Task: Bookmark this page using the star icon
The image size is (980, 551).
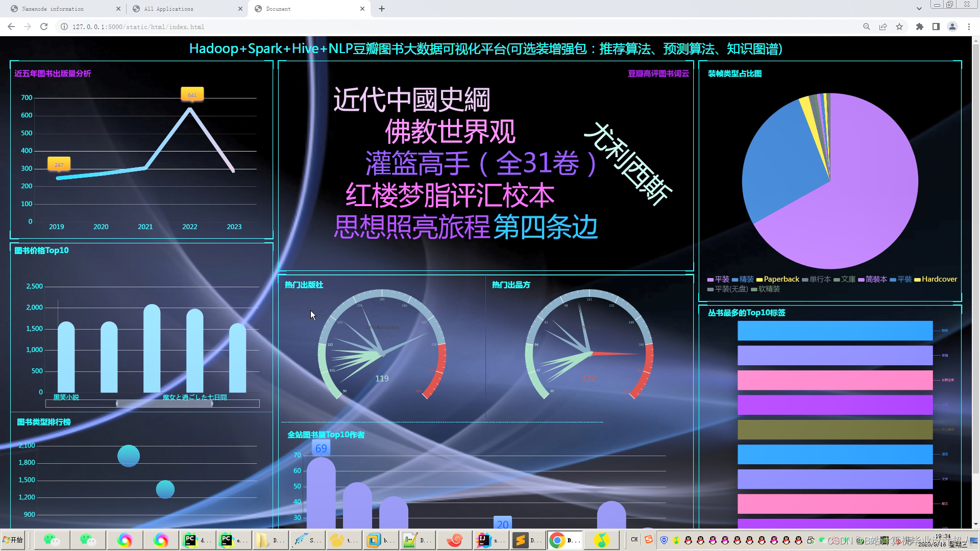Action: coord(899,27)
